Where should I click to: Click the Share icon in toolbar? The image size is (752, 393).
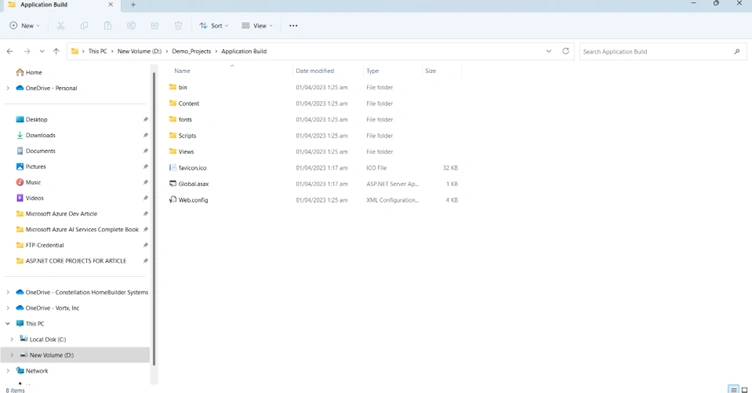(x=154, y=26)
